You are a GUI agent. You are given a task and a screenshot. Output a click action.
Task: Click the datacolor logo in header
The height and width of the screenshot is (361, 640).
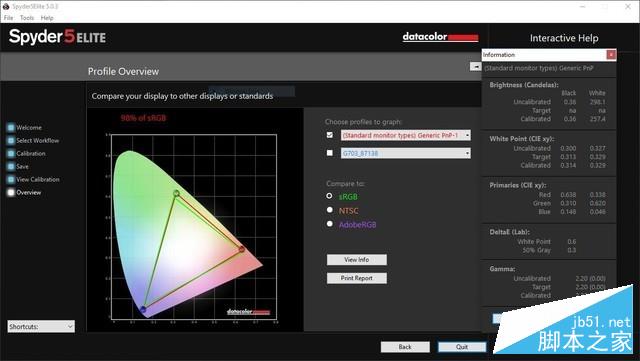440,37
